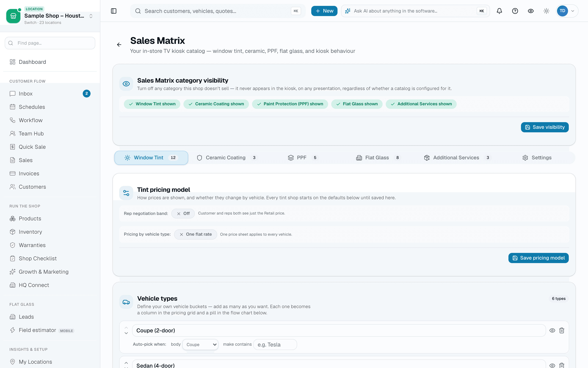Go to Inventory
Viewport: 588px width, 368px height.
(50, 232)
